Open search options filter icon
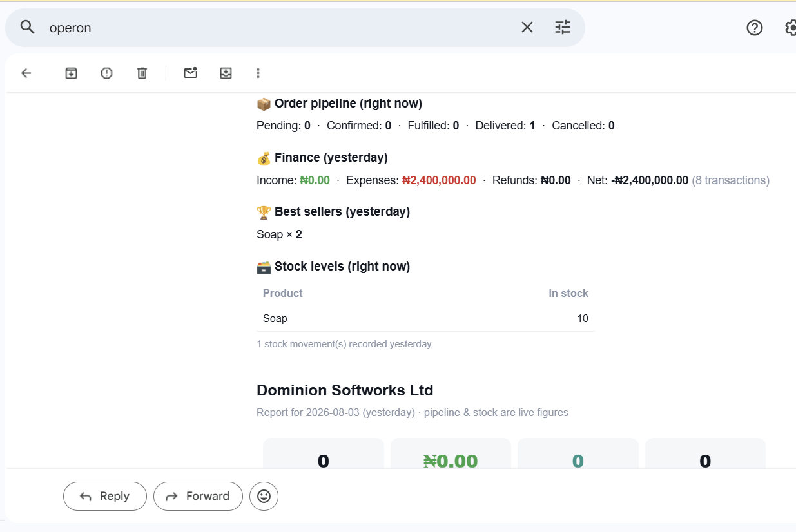 click(x=563, y=27)
